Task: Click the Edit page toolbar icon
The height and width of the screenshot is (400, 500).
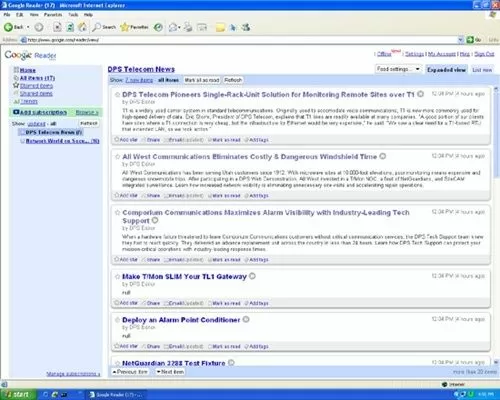Action: (x=202, y=27)
